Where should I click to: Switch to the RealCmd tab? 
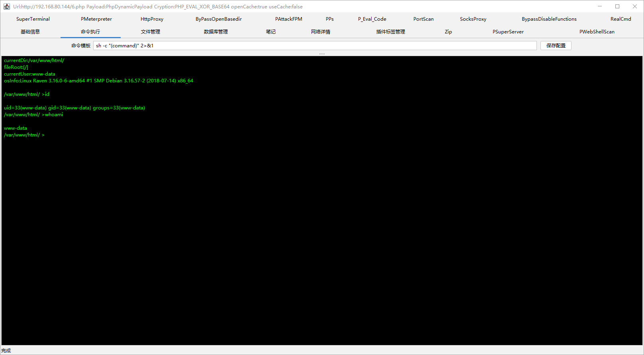point(621,19)
